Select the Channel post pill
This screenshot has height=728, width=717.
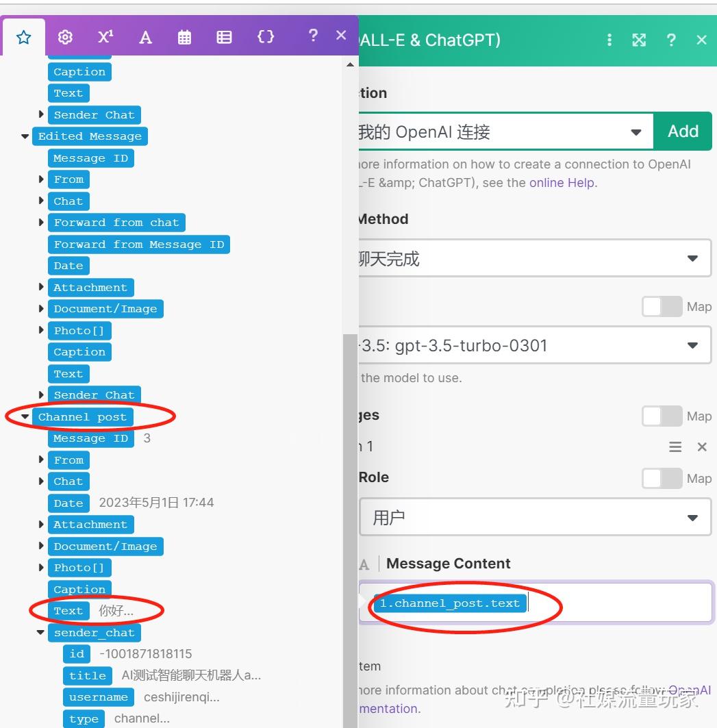click(83, 417)
